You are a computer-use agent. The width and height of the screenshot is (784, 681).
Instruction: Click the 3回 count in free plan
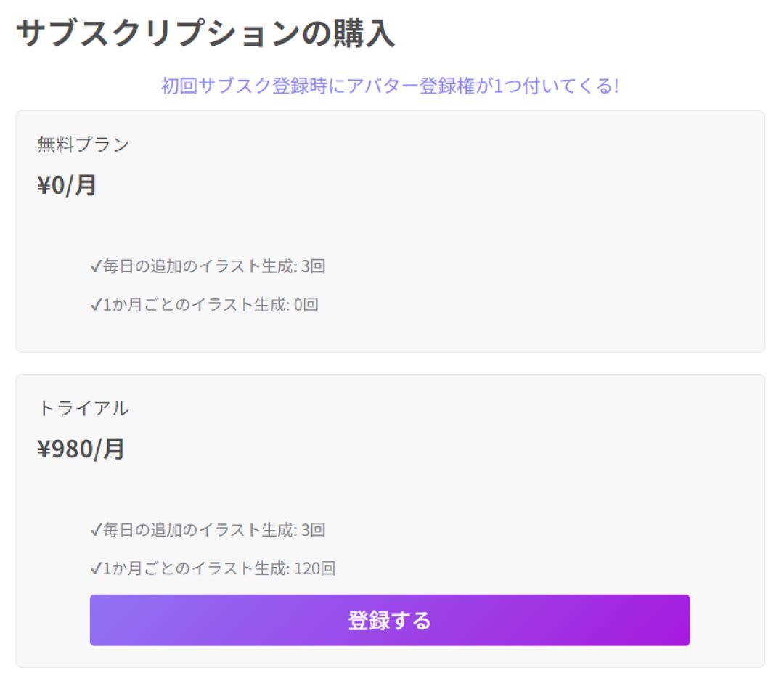coord(313,266)
